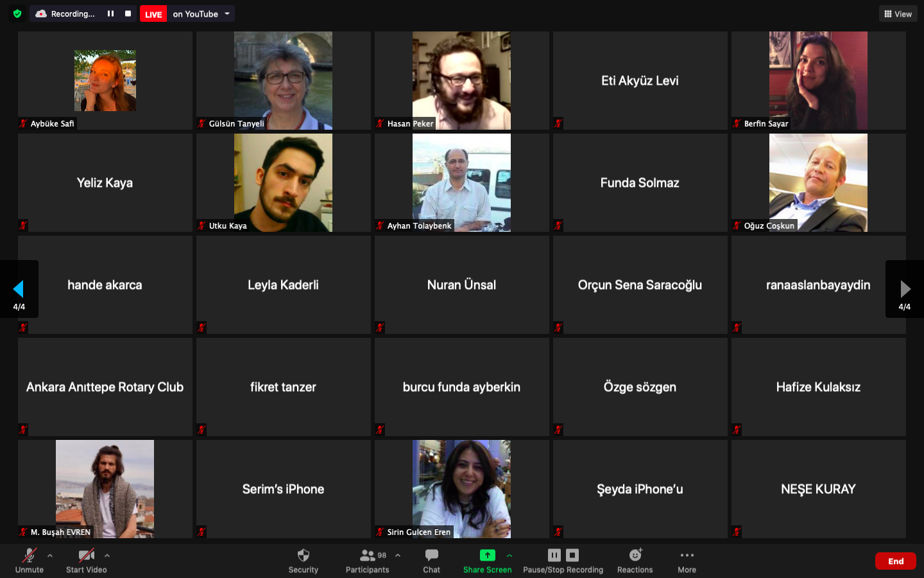
Task: Click muted mic icon on Funda Solmaz tile
Action: pos(558,225)
